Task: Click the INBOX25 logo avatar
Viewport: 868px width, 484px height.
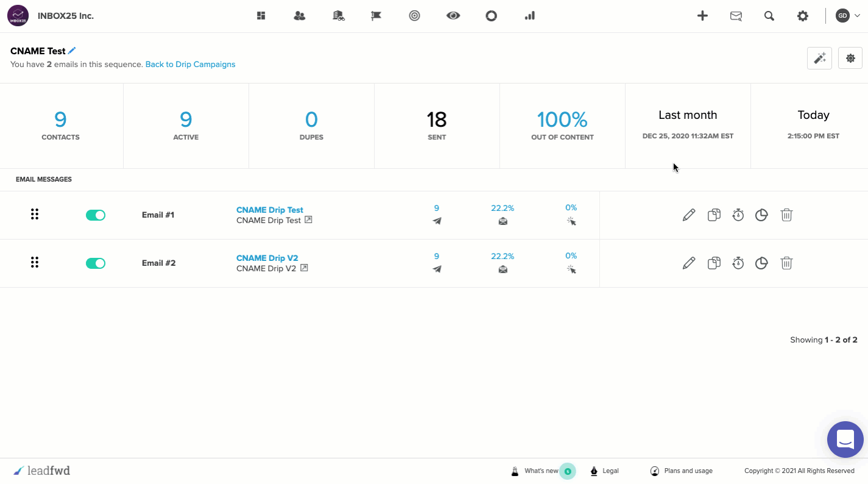Action: click(18, 16)
